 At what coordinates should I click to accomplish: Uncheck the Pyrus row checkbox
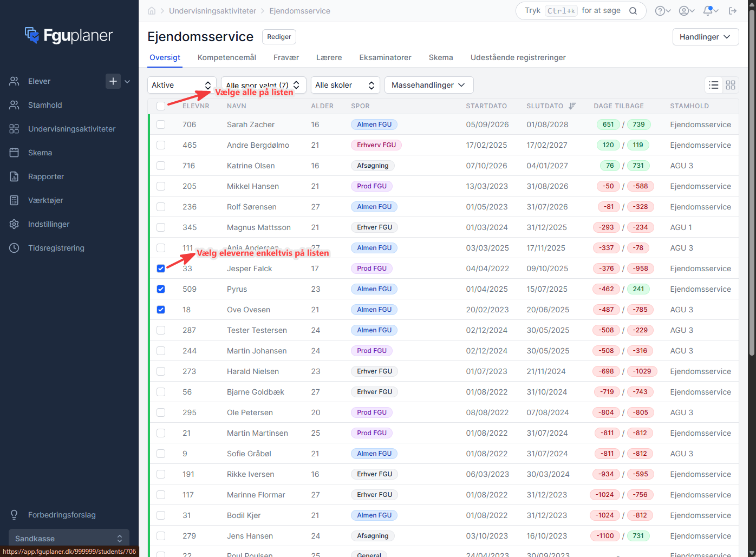click(161, 289)
